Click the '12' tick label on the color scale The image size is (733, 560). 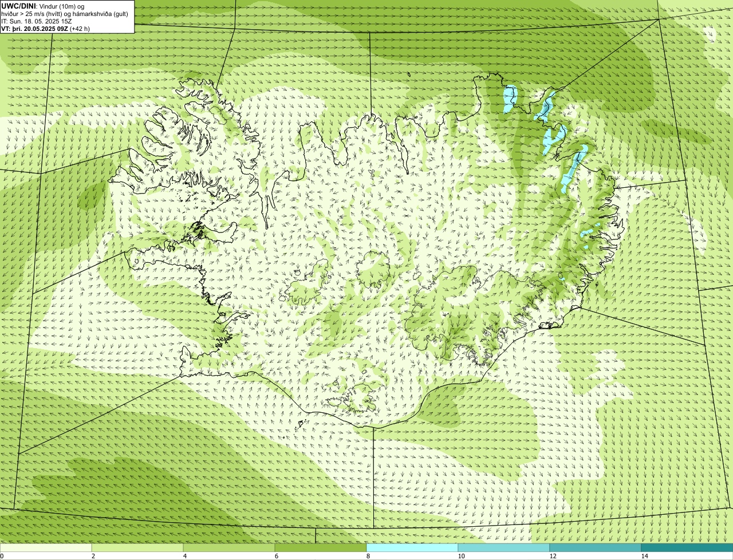[553, 556]
